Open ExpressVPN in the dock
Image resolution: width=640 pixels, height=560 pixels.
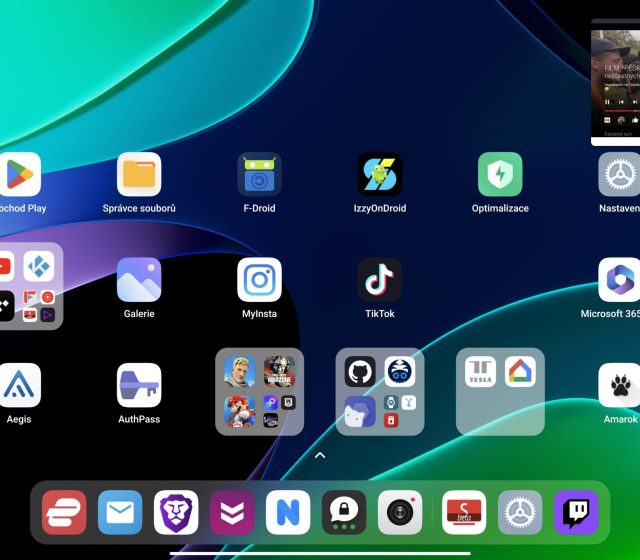tap(64, 512)
